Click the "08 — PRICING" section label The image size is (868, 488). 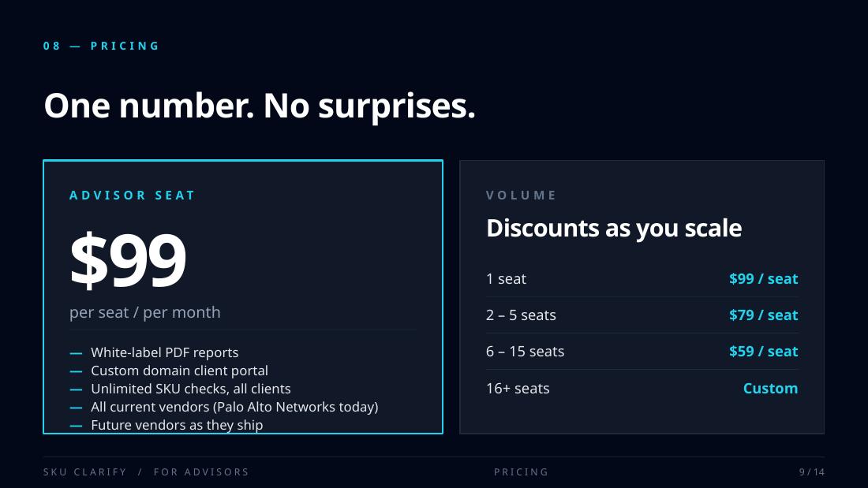pos(102,47)
